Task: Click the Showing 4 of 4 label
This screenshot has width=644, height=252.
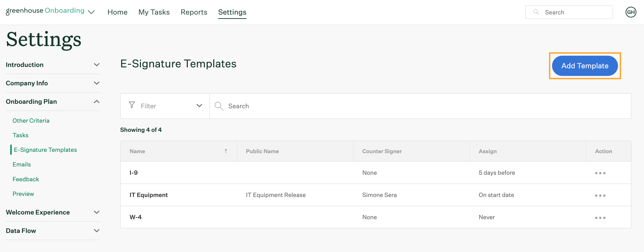Action: [141, 130]
